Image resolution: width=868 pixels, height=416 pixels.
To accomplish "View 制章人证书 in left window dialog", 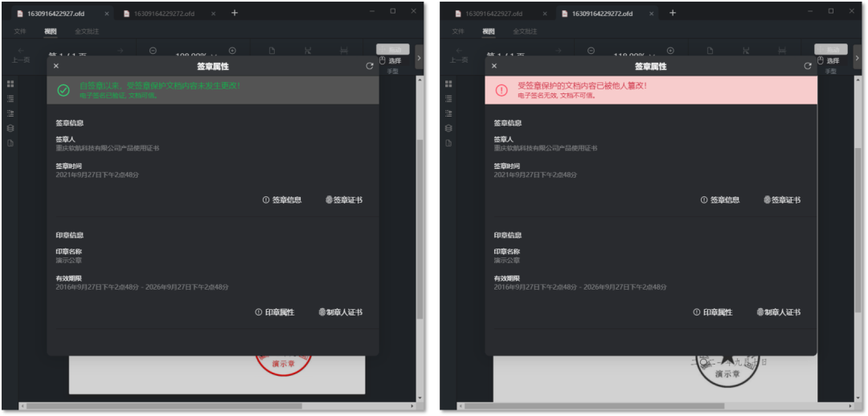I will (341, 312).
